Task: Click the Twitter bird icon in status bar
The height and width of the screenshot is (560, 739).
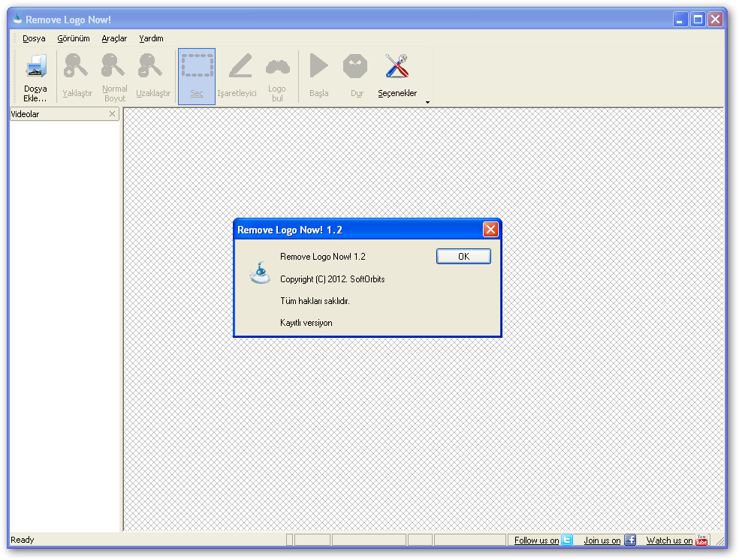Action: click(569, 540)
